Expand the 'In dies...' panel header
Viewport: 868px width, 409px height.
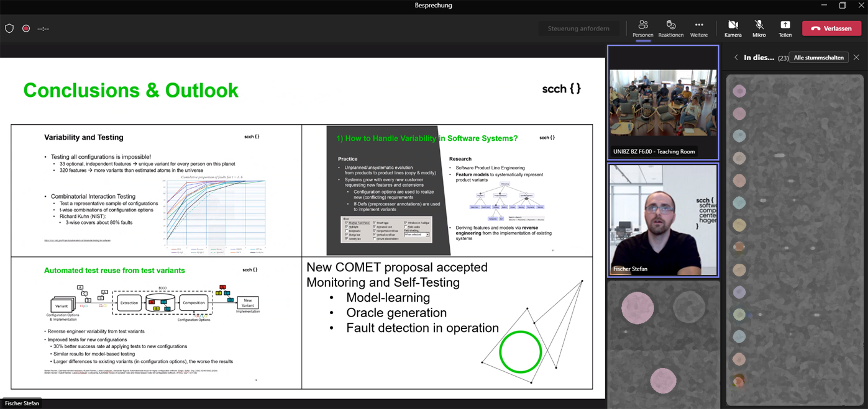pyautogui.click(x=759, y=58)
